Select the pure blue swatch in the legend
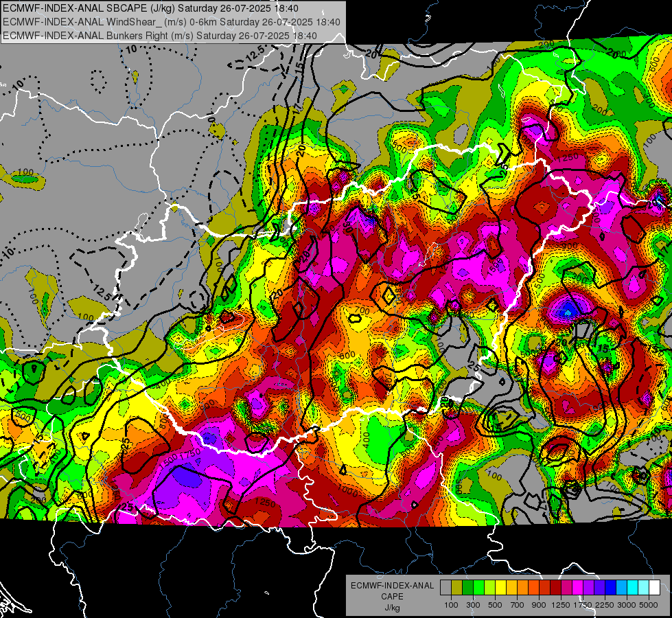Image resolution: width=672 pixels, height=618 pixels. tap(611, 587)
